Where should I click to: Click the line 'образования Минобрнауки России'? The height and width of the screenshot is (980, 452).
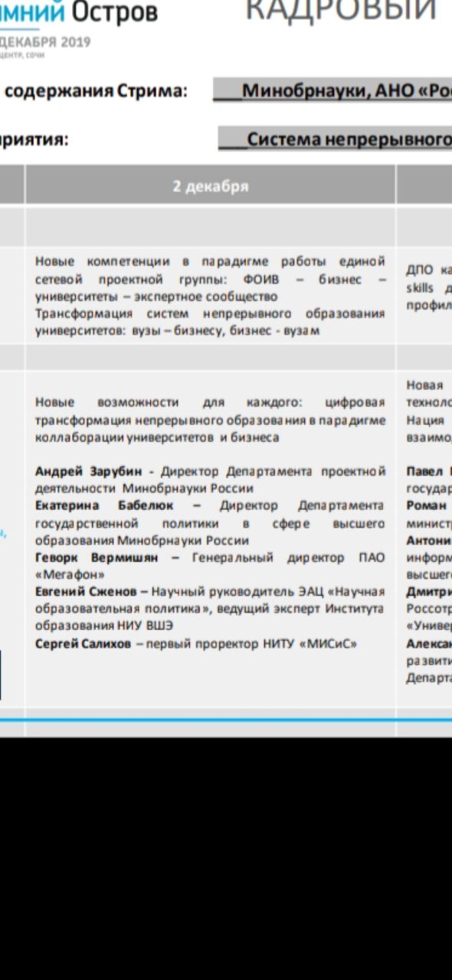142,541
